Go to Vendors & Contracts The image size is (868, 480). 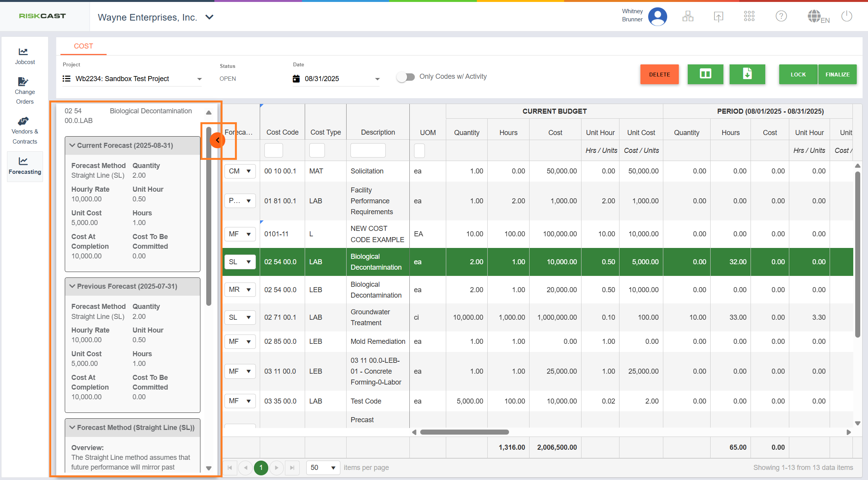point(24,131)
